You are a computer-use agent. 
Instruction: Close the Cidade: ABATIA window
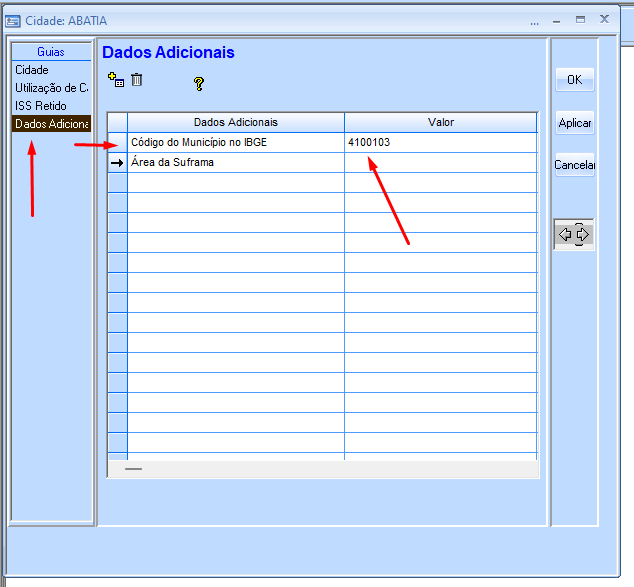point(604,19)
